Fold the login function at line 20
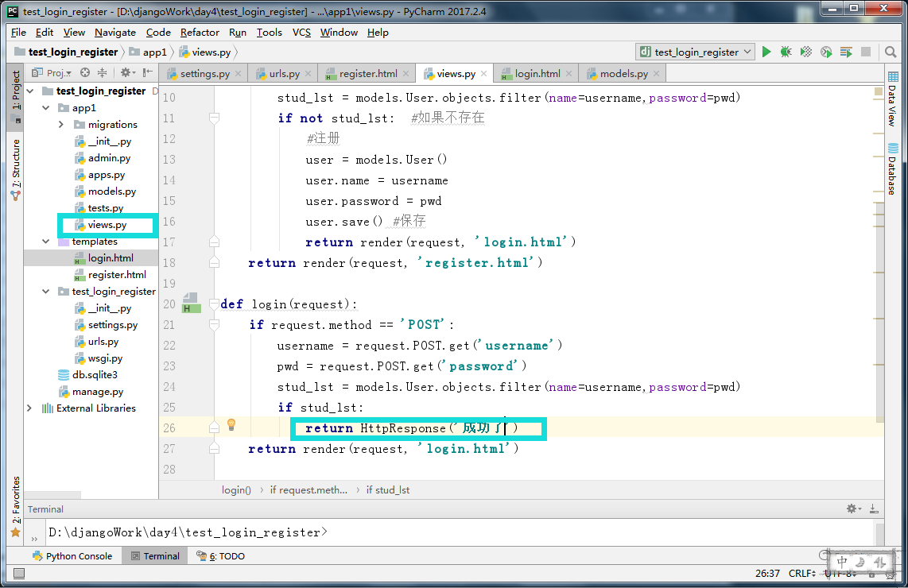Viewport: 908px width, 588px height. pos(214,304)
